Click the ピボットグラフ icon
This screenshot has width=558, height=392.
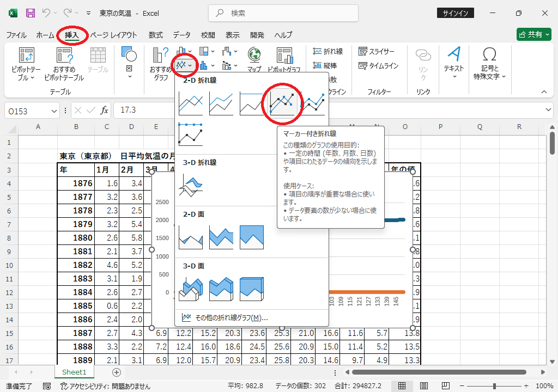(284, 56)
